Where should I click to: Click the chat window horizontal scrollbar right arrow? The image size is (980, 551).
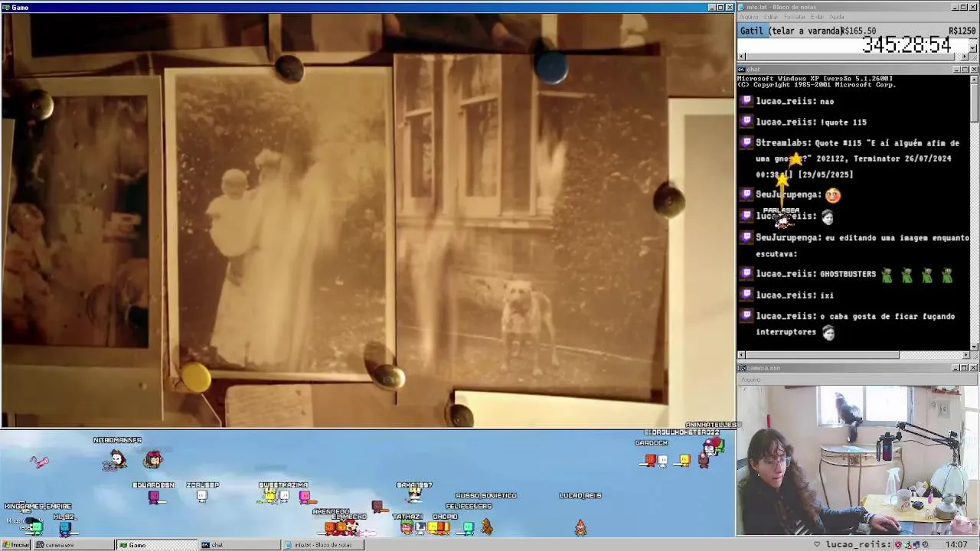point(965,355)
